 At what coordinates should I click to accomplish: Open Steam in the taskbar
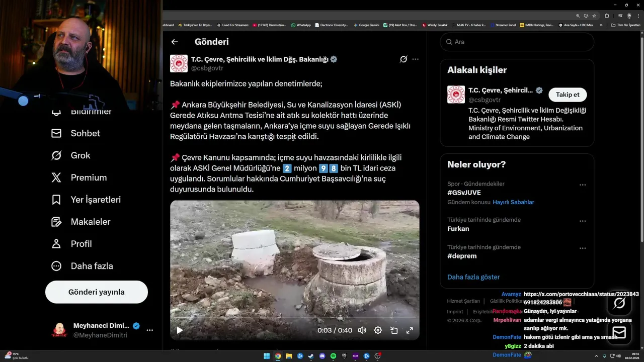311,356
